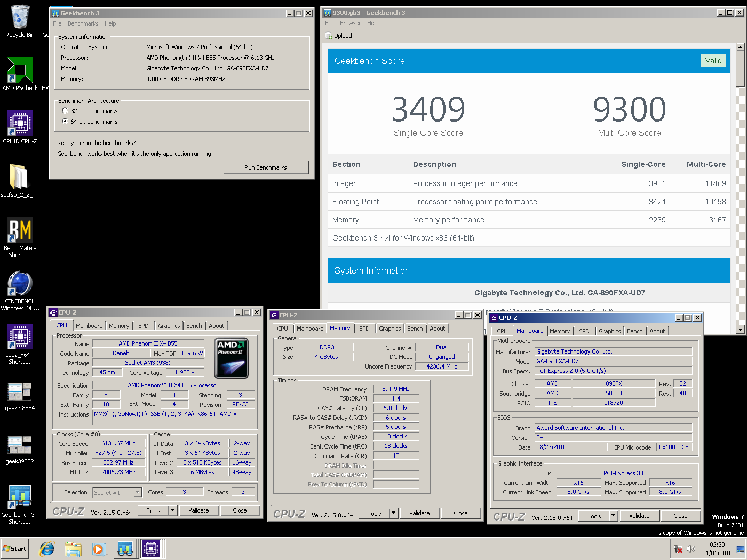The width and height of the screenshot is (747, 560).
Task: Click Core Speed 6131.67 MHz field
Action: click(118, 444)
